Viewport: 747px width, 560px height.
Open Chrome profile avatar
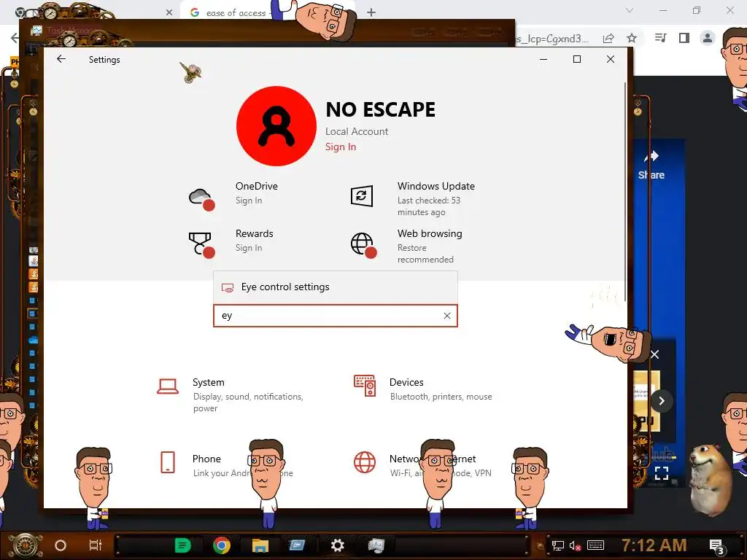click(708, 38)
